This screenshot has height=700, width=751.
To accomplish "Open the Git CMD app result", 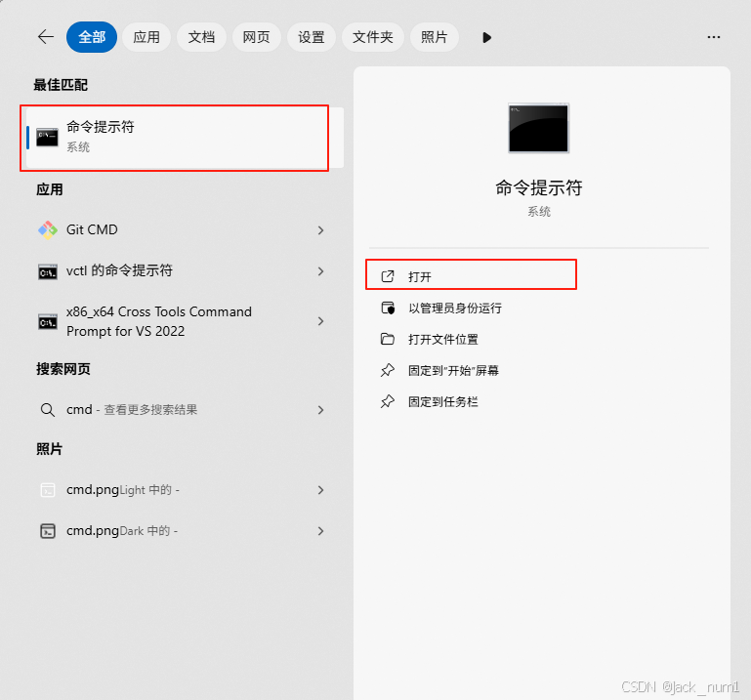I will coord(184,229).
